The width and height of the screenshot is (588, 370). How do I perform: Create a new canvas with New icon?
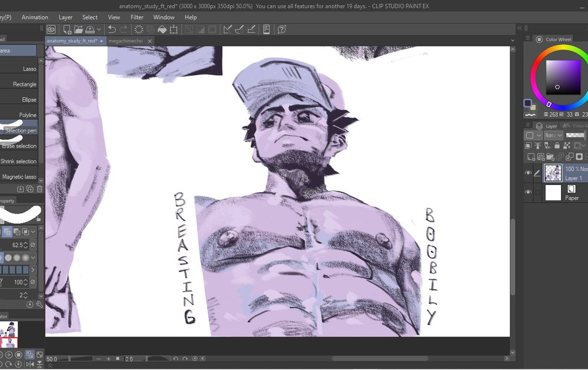(x=67, y=29)
